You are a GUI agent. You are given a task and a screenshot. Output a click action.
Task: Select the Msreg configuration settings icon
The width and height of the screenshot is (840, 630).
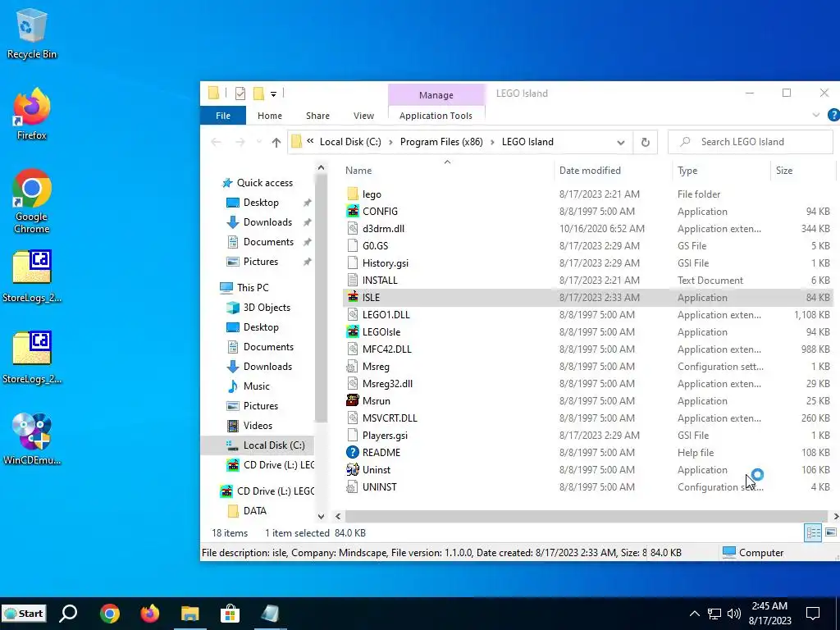tap(353, 367)
